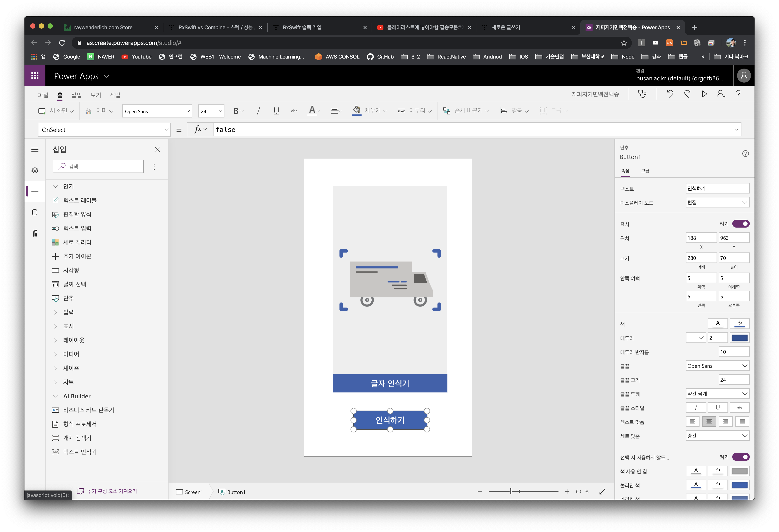Click the 추가 구성 요소 가져오기 link
The width and height of the screenshot is (779, 532).
click(112, 491)
